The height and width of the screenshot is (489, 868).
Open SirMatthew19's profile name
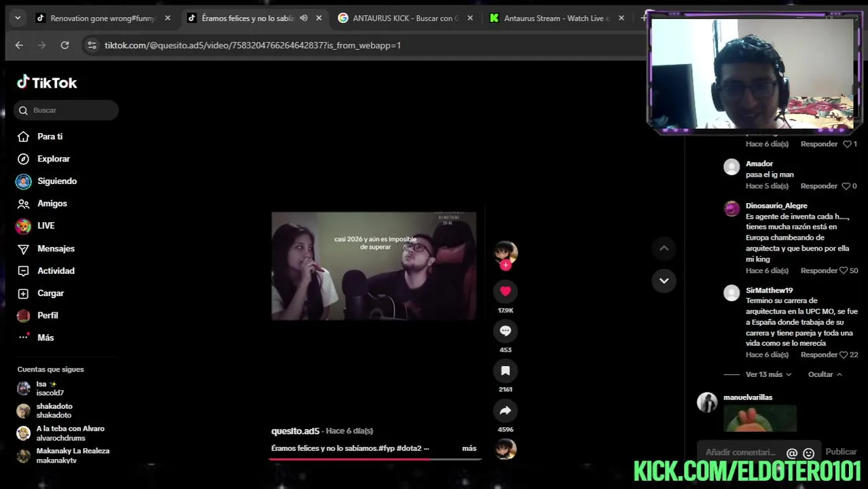(769, 291)
